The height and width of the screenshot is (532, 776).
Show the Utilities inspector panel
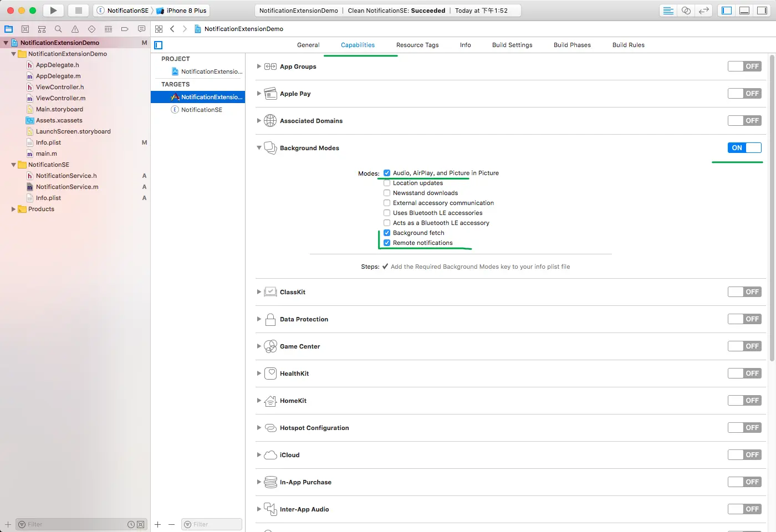762,11
